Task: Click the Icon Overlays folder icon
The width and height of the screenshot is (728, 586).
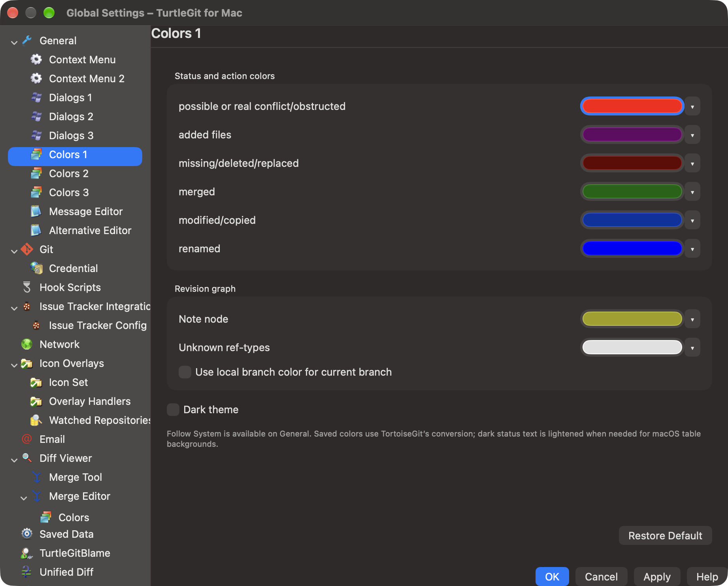Action: pos(27,363)
